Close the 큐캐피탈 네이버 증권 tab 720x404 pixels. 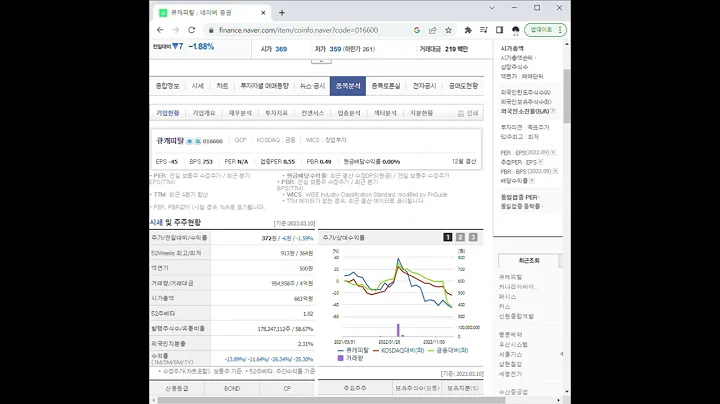(x=263, y=13)
